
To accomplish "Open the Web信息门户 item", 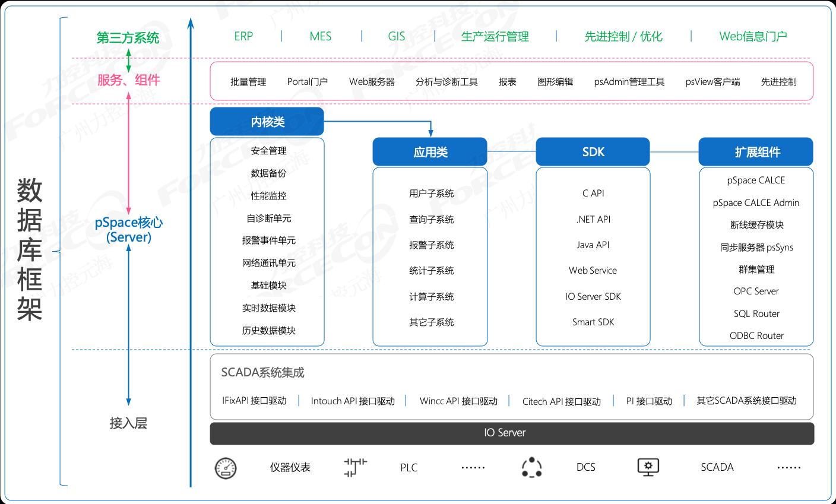I will pyautogui.click(x=753, y=36).
